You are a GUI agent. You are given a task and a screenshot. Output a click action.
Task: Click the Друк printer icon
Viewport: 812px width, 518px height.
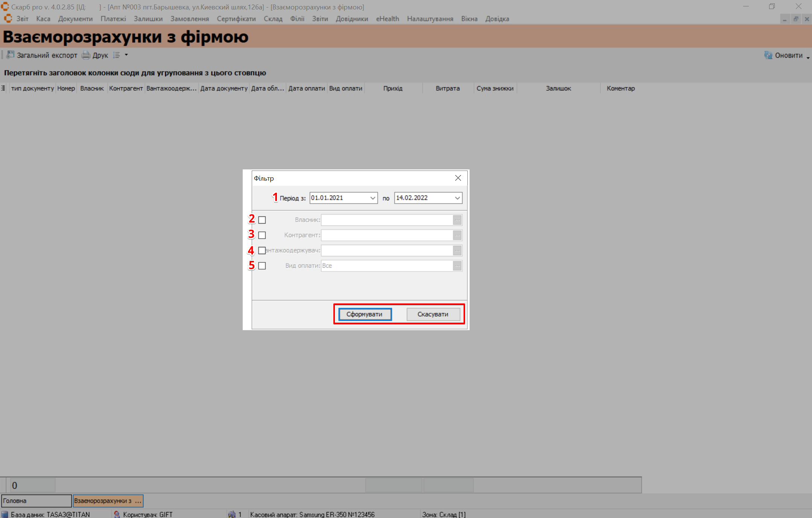86,55
